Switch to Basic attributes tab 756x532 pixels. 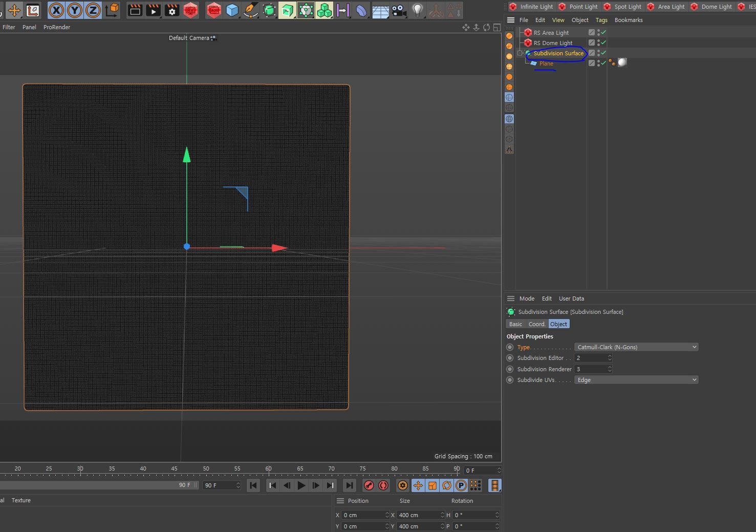(x=516, y=324)
